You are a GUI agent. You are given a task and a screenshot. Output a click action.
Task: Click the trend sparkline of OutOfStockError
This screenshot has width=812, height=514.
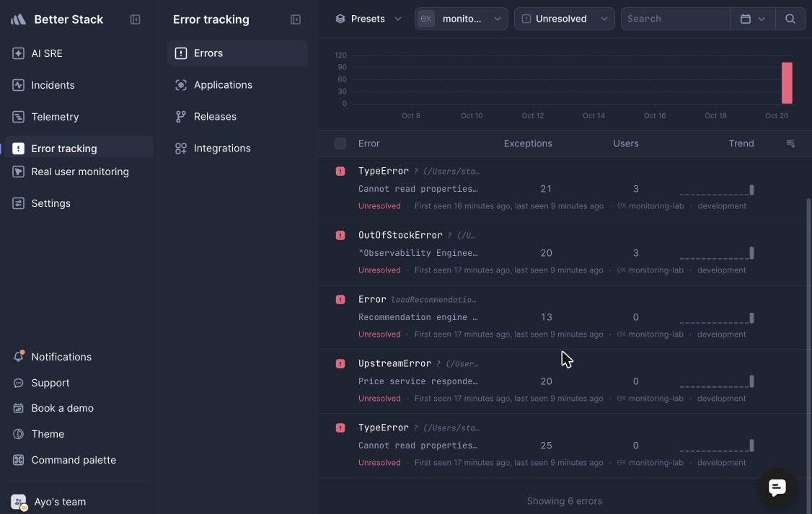[x=717, y=253]
